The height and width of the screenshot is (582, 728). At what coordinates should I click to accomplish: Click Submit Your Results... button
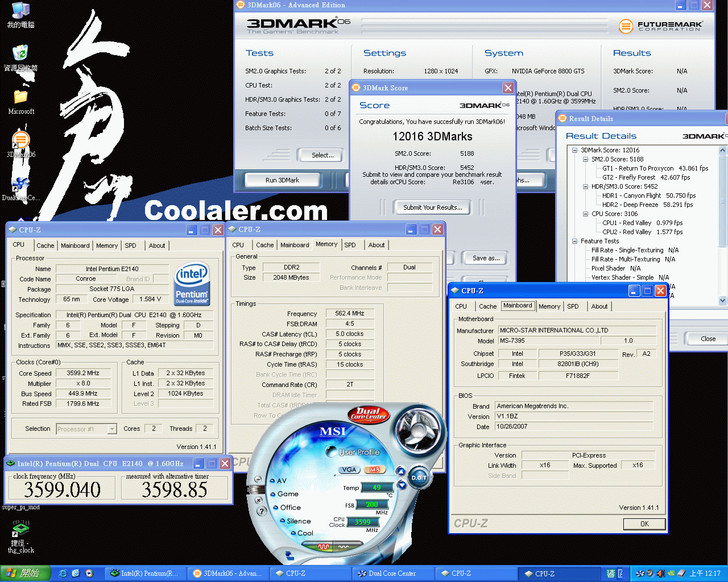(433, 207)
